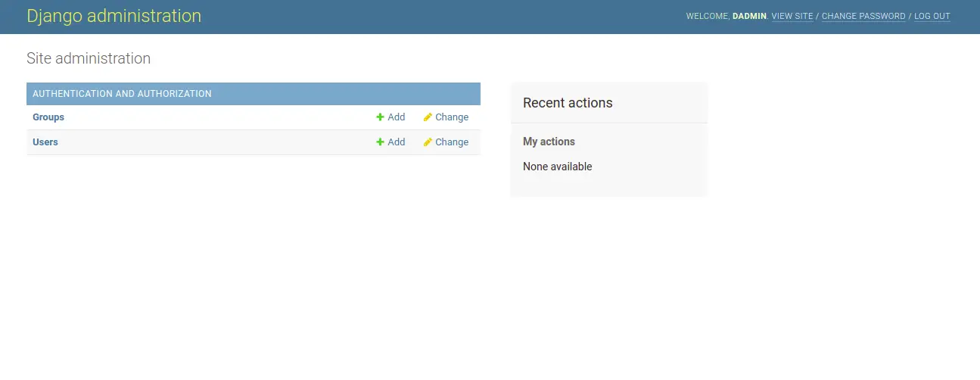980x380 pixels.
Task: Click Add link text for Users
Action: pyautogui.click(x=397, y=142)
